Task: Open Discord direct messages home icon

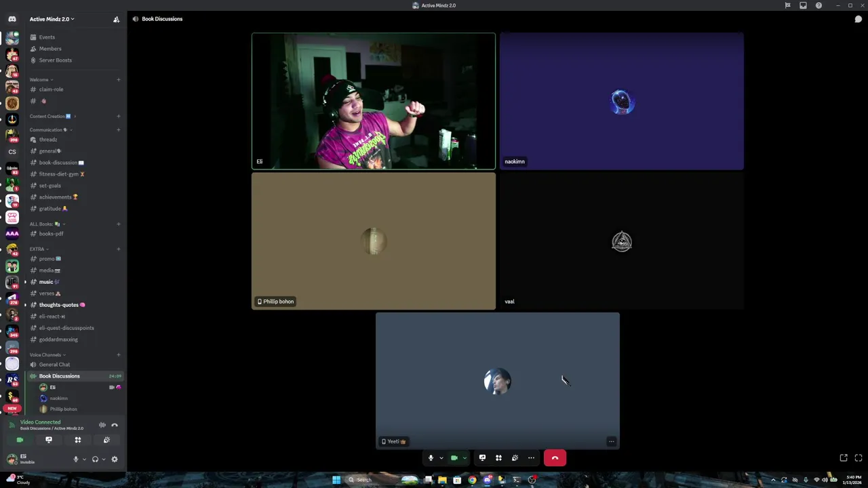Action: point(12,19)
